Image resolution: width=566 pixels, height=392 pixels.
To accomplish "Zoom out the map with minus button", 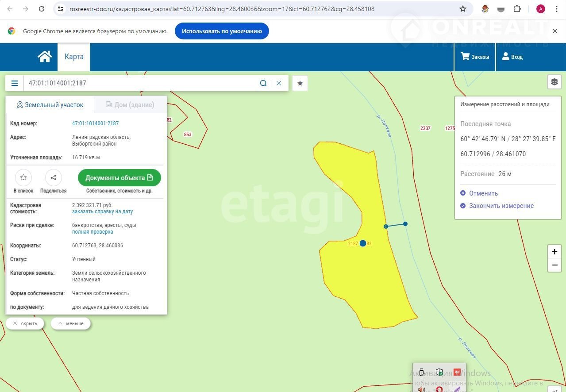I will pyautogui.click(x=554, y=265).
